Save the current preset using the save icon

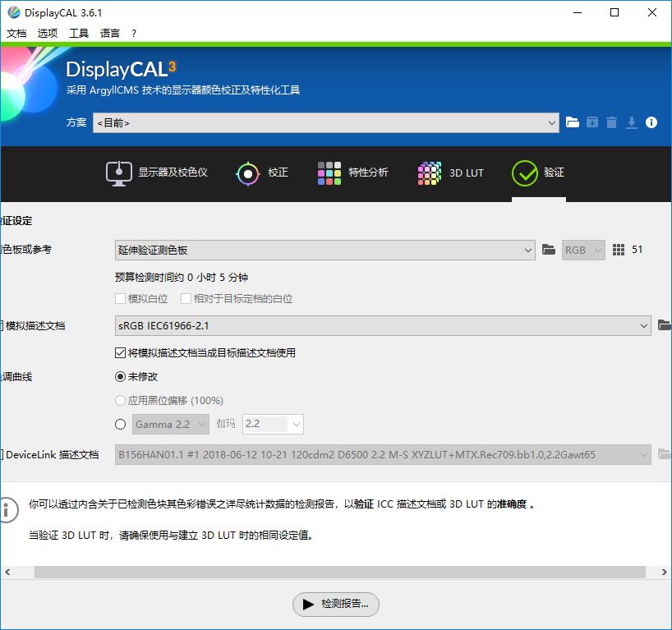[x=592, y=122]
